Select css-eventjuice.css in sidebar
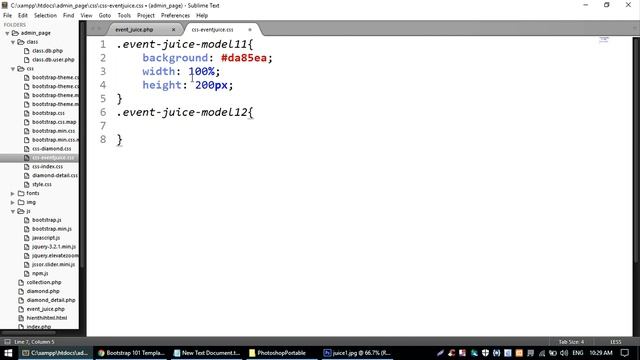Image resolution: width=640 pixels, height=360 pixels. tap(53, 158)
